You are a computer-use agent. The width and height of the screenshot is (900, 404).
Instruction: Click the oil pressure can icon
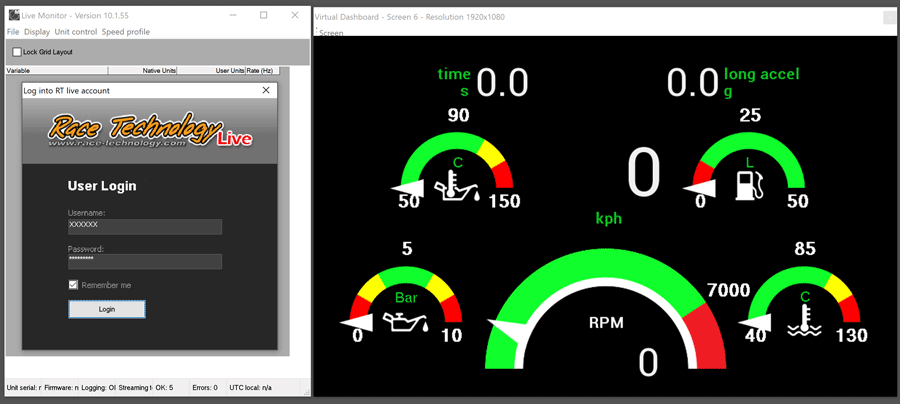click(405, 321)
